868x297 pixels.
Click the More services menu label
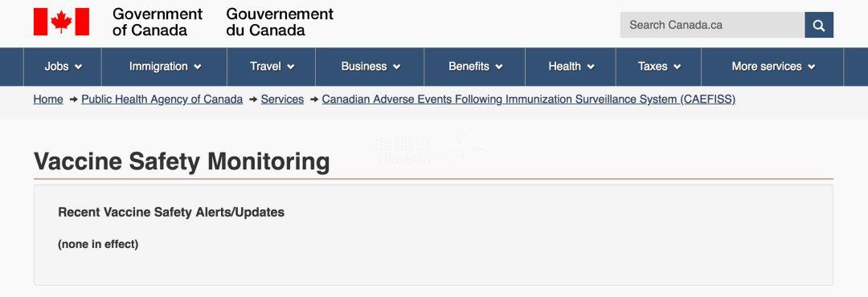coord(767,67)
